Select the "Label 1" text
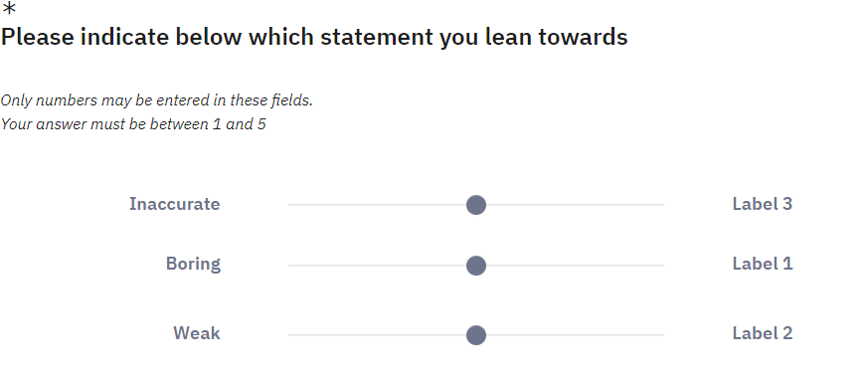The image size is (868, 378). pyautogui.click(x=763, y=264)
